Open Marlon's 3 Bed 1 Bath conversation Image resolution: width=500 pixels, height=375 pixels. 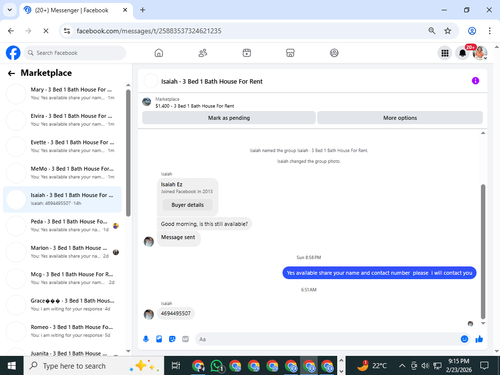point(62,252)
